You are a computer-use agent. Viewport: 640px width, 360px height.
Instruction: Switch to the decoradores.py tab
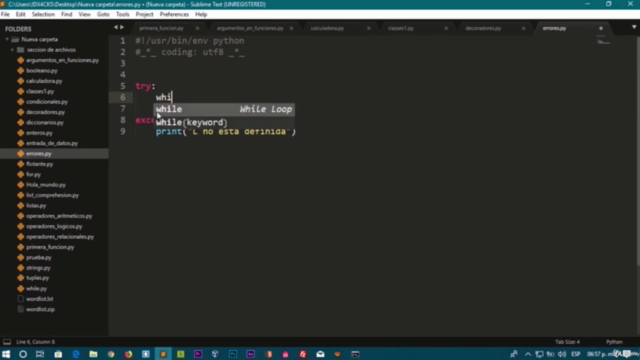[483, 28]
